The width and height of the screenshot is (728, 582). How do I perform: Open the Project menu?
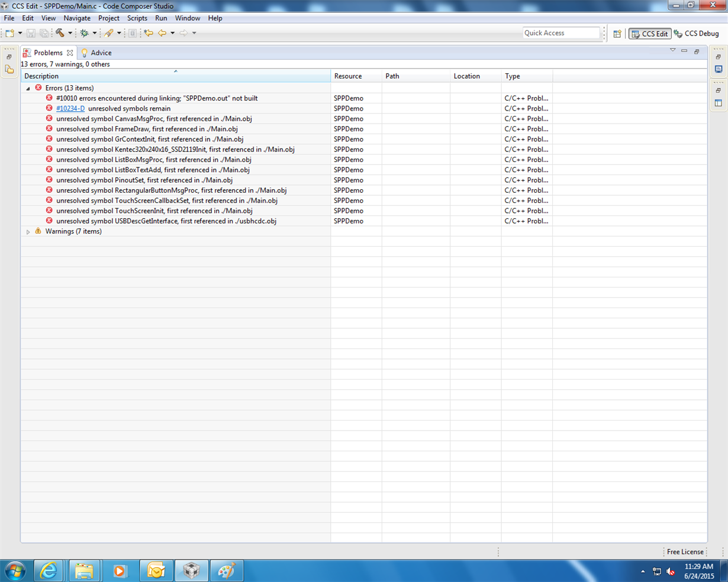tap(109, 18)
